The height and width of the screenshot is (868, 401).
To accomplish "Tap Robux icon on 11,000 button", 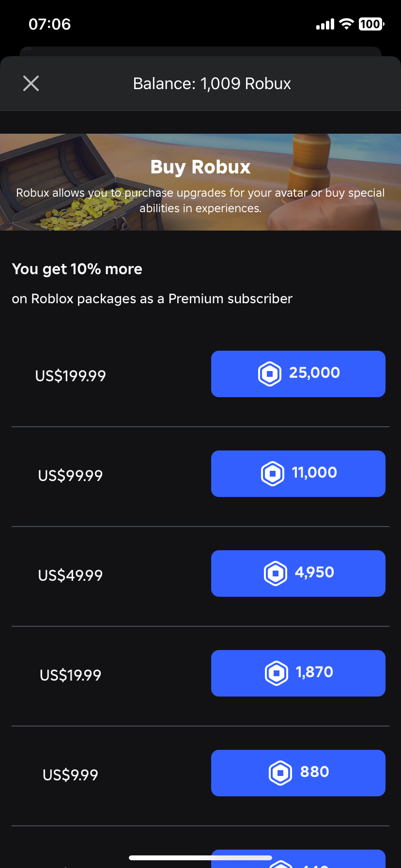I will click(x=273, y=474).
